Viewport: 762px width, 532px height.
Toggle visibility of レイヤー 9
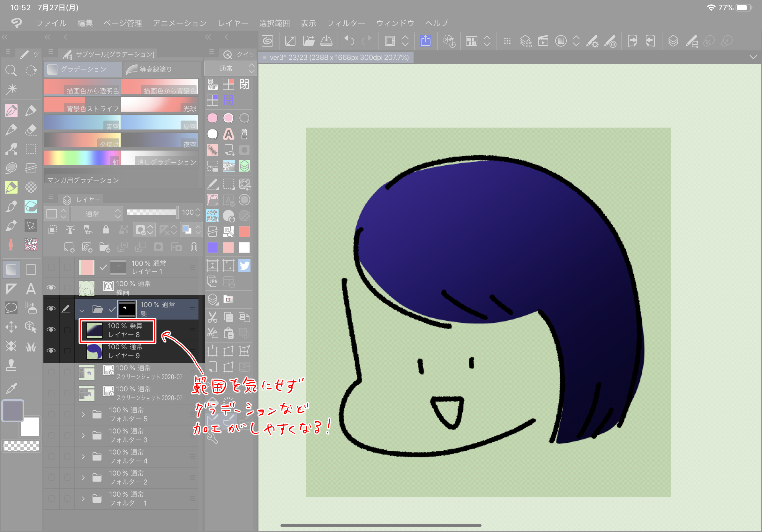point(51,351)
